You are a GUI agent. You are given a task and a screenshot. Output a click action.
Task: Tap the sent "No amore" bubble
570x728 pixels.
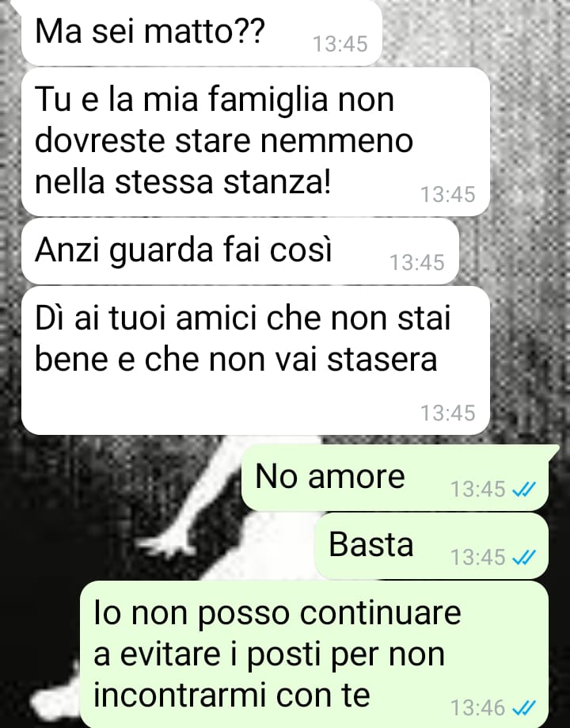[x=395, y=478]
